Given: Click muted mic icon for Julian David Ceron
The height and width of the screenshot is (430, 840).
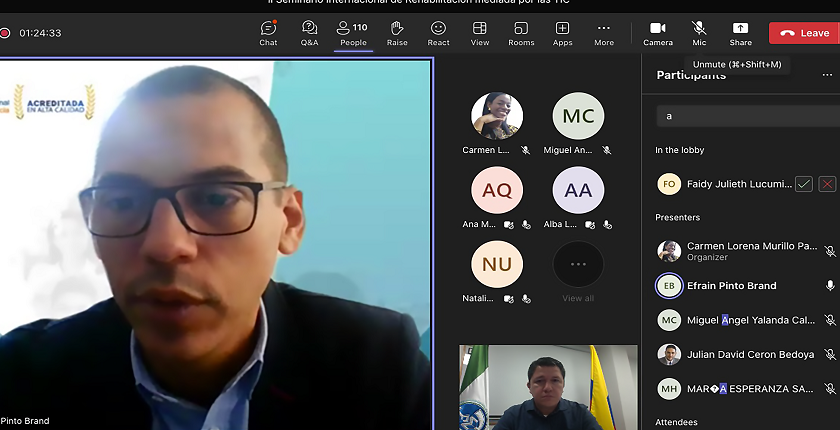Looking at the screenshot, I should click(x=830, y=354).
